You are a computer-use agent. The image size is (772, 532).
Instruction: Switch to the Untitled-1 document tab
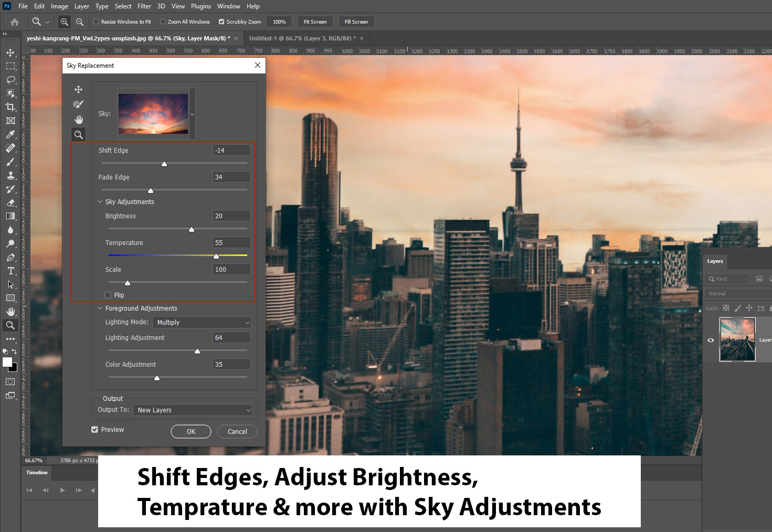(301, 38)
